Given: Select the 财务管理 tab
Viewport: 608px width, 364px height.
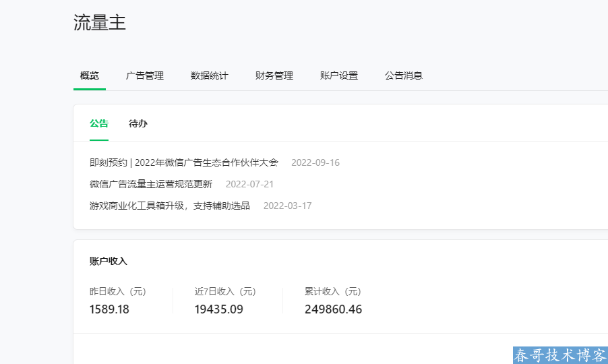Looking at the screenshot, I should point(274,75).
